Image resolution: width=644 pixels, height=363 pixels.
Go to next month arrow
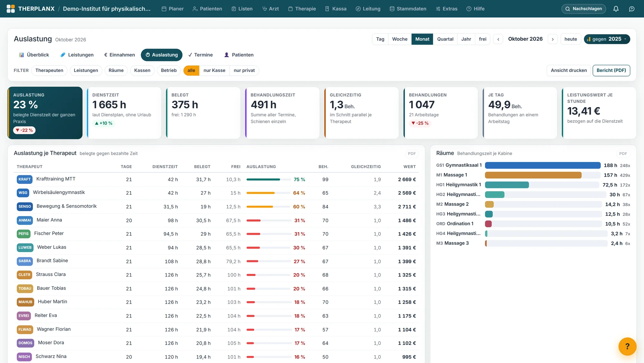tap(553, 39)
